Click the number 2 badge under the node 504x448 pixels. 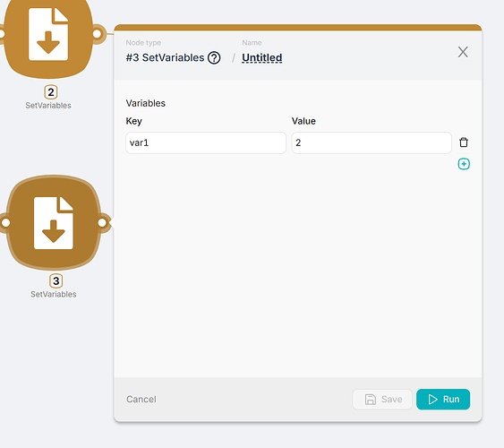click(x=51, y=92)
